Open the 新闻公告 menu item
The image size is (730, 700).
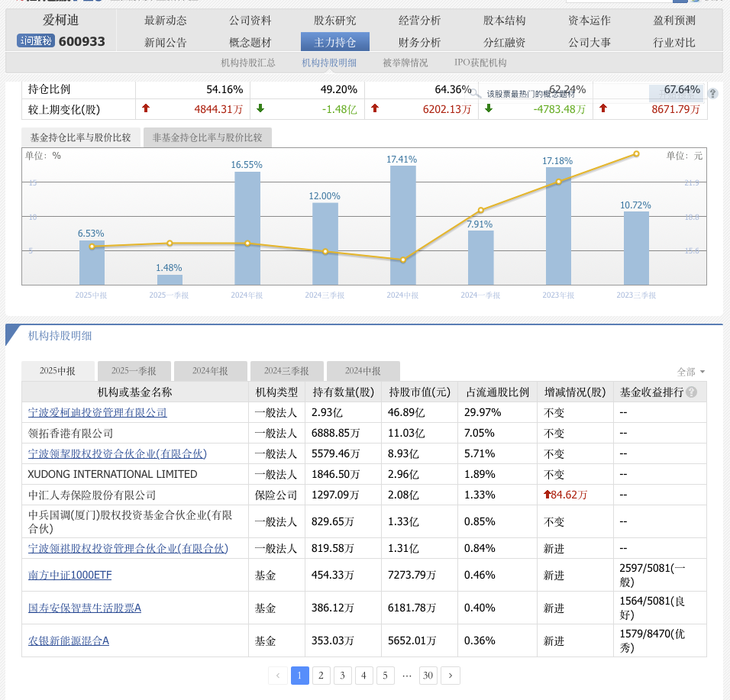[165, 42]
